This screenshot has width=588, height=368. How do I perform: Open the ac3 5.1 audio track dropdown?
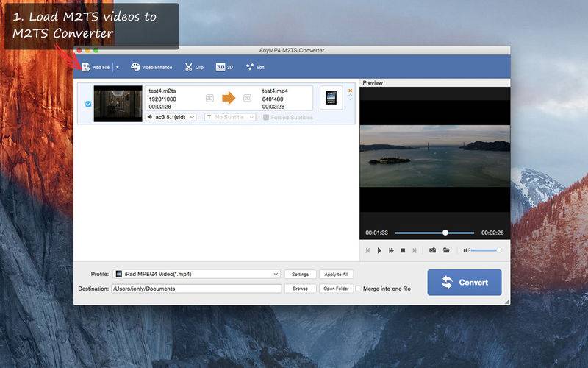171,117
